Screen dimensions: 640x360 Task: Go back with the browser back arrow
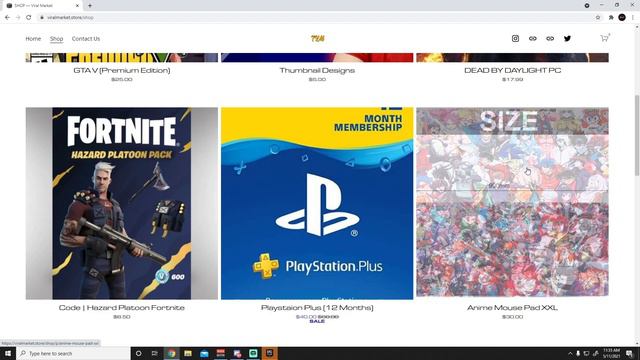click(7, 17)
